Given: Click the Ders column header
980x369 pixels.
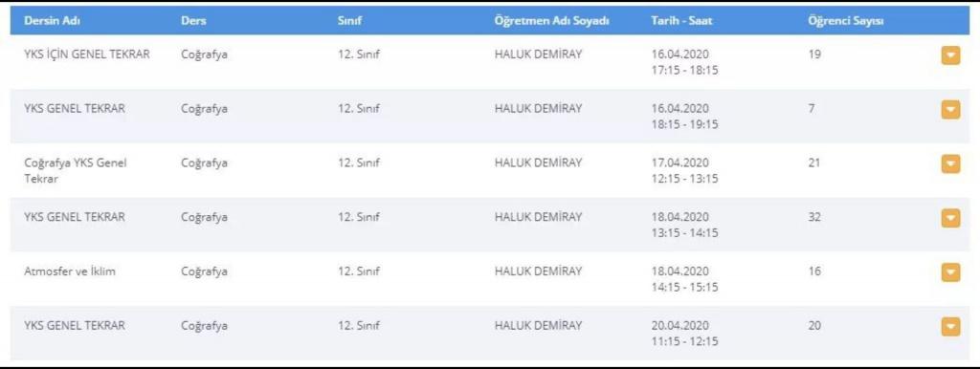Looking at the screenshot, I should tap(193, 21).
